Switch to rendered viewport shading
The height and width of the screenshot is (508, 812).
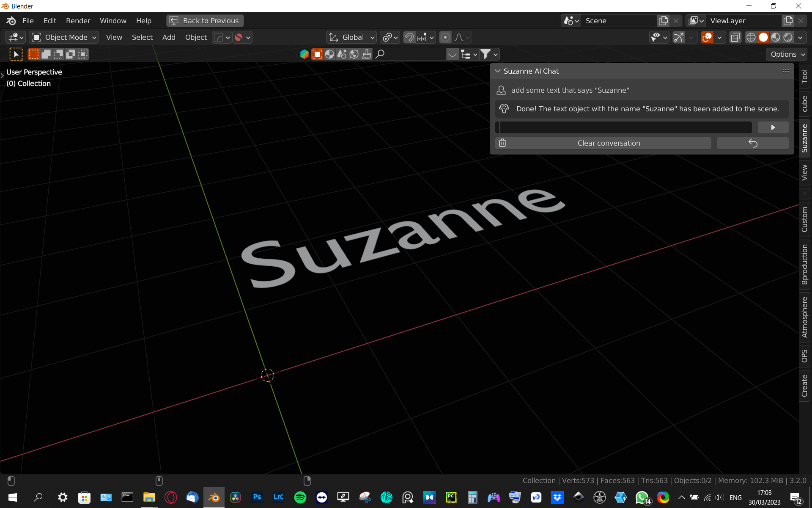(x=788, y=37)
